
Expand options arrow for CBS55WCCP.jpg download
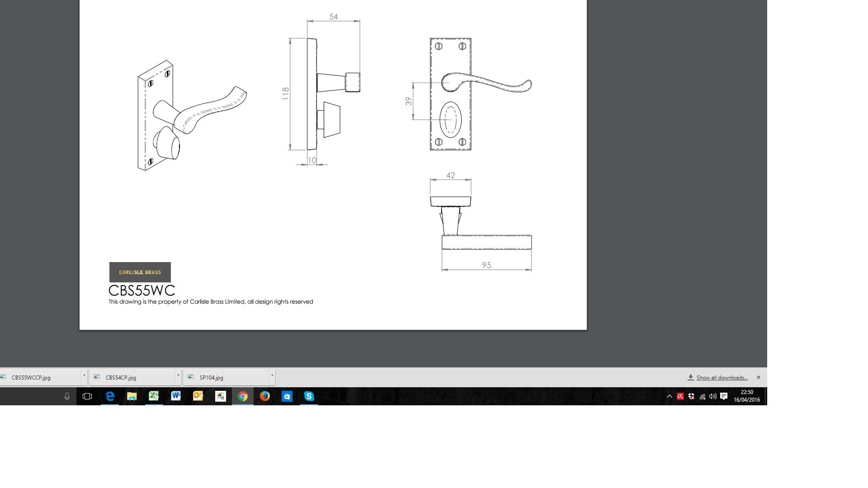tap(84, 375)
